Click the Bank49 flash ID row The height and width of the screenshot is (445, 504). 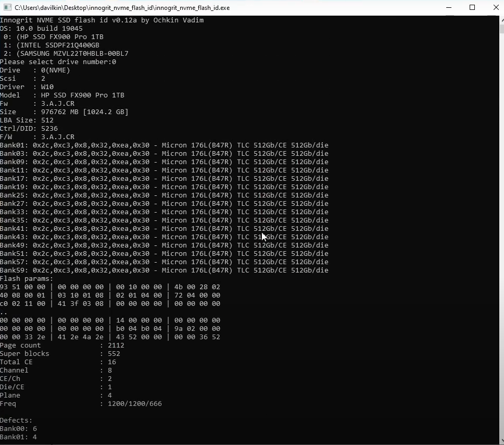[164, 245]
